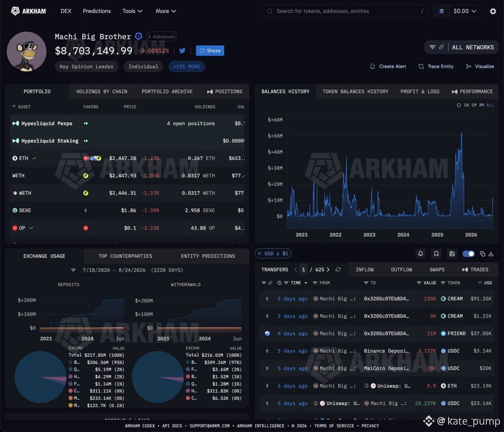Click the OP trend chart icon in portfolio

[x=31, y=228]
